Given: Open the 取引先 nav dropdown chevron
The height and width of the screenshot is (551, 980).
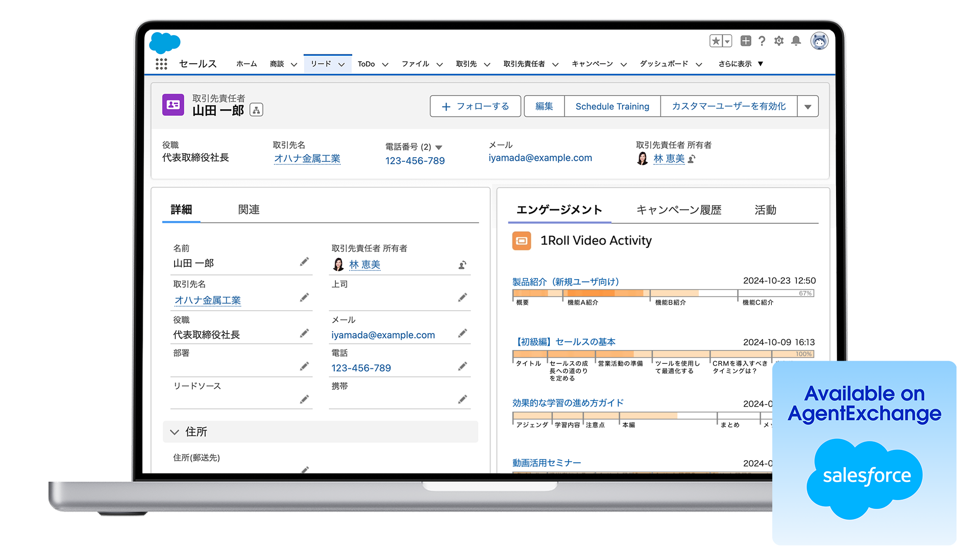Looking at the screenshot, I should click(x=487, y=65).
